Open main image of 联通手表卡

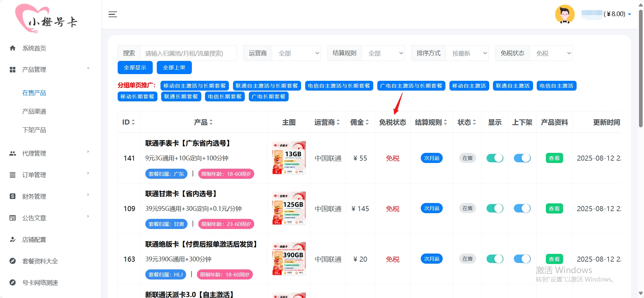pyautogui.click(x=289, y=158)
